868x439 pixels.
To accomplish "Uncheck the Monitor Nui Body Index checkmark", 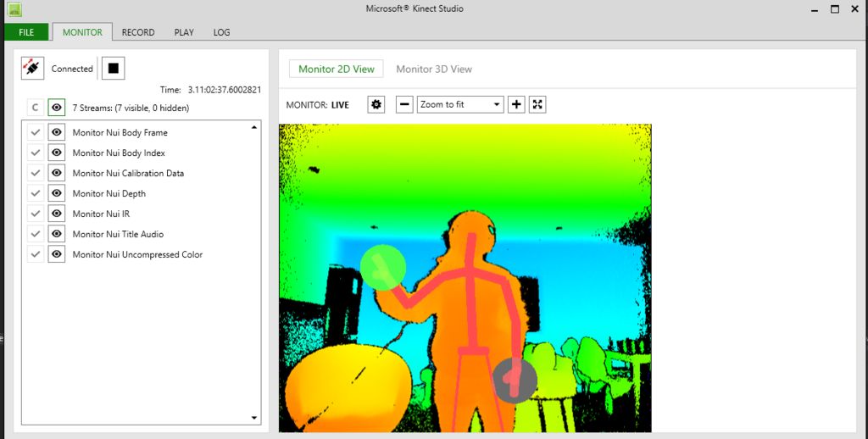I will (x=36, y=153).
